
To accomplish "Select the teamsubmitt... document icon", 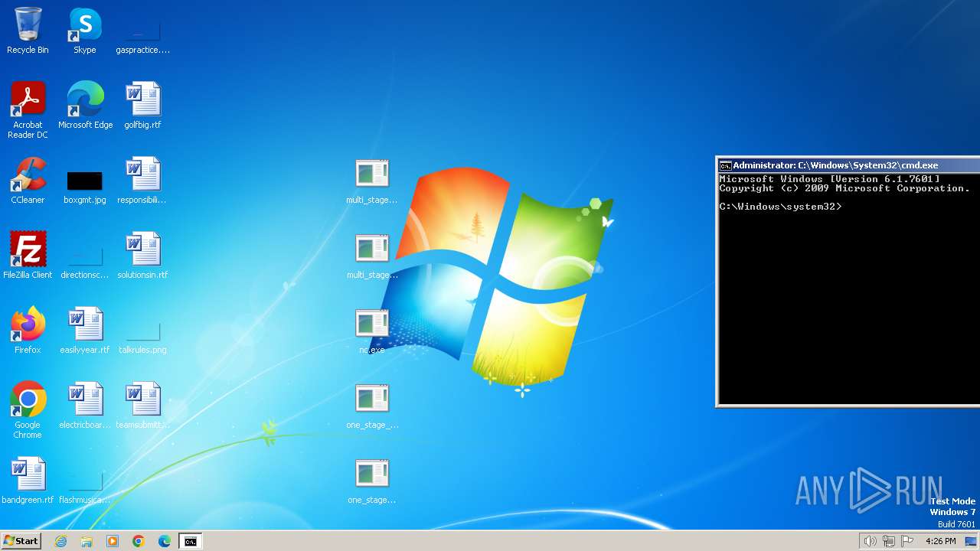I will click(x=142, y=406).
